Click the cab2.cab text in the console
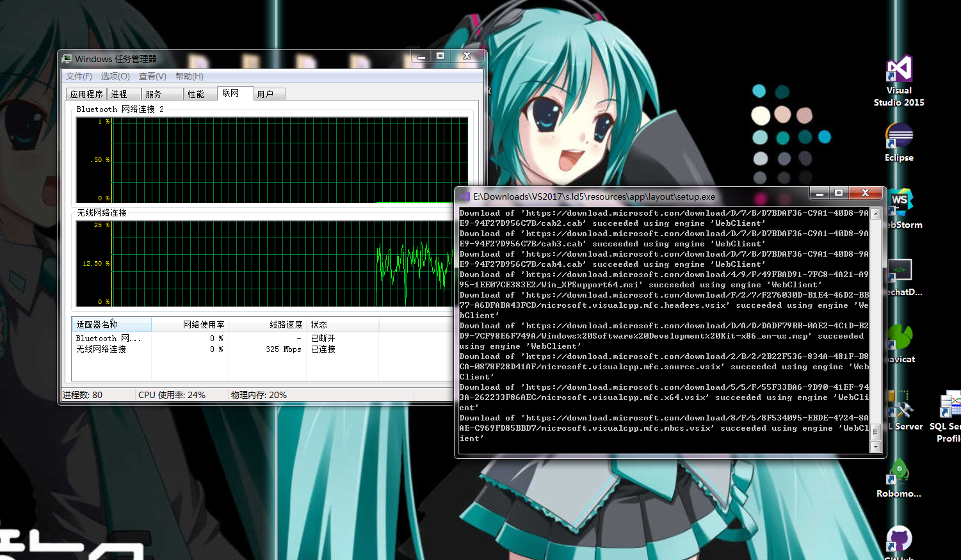 (x=561, y=223)
